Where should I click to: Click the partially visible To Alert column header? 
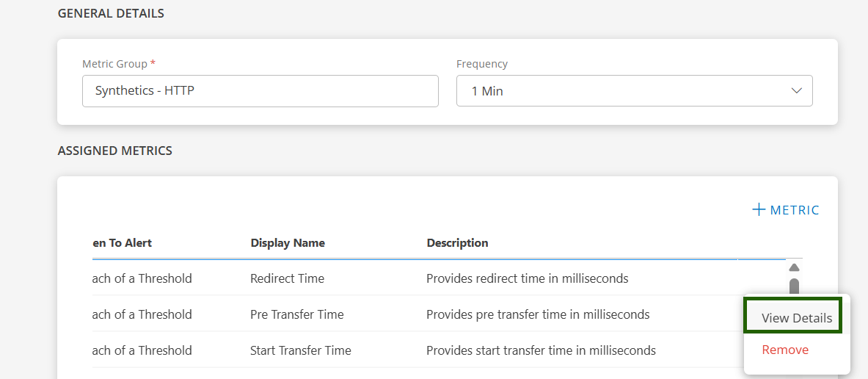click(123, 243)
